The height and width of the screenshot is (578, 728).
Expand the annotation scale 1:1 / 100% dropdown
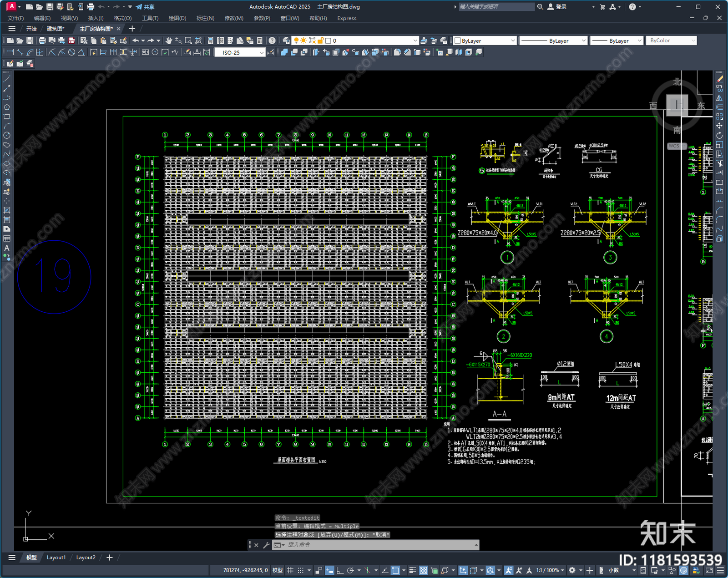(x=550, y=570)
